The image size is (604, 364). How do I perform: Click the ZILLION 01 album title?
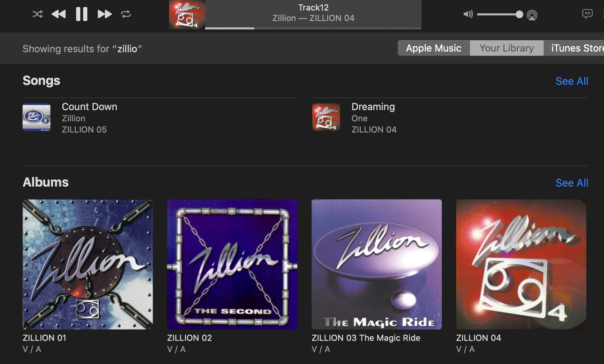point(45,338)
